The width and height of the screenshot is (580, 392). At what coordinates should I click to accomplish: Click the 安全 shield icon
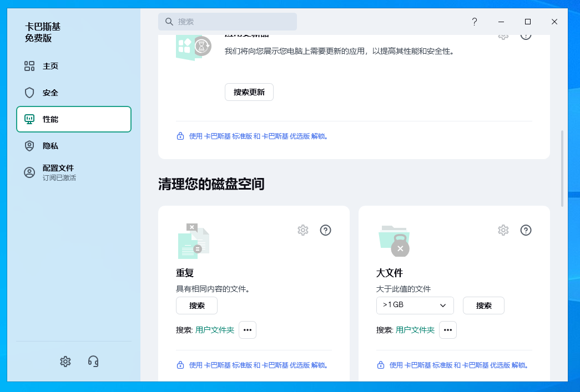(29, 93)
